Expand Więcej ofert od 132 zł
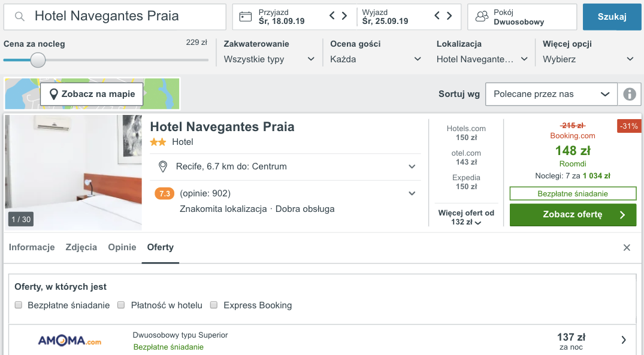This screenshot has width=644, height=355. point(466,217)
